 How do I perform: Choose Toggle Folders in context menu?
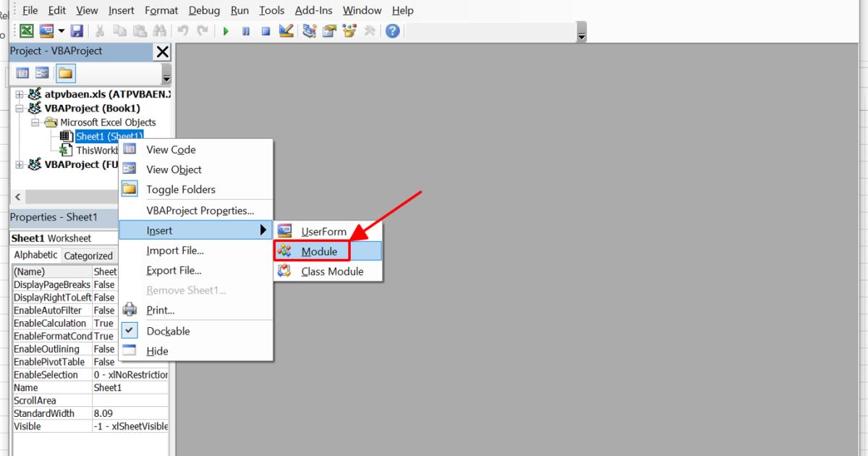195,190
